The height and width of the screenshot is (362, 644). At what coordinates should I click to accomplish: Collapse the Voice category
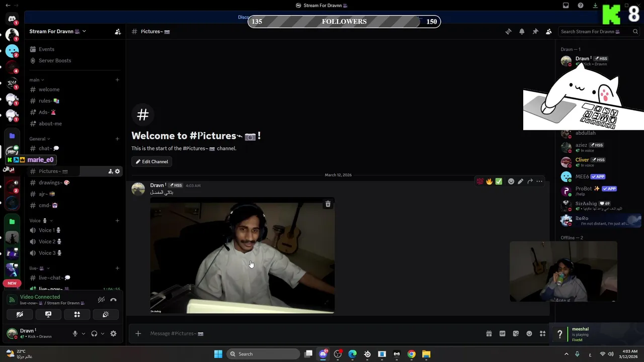coord(41,221)
